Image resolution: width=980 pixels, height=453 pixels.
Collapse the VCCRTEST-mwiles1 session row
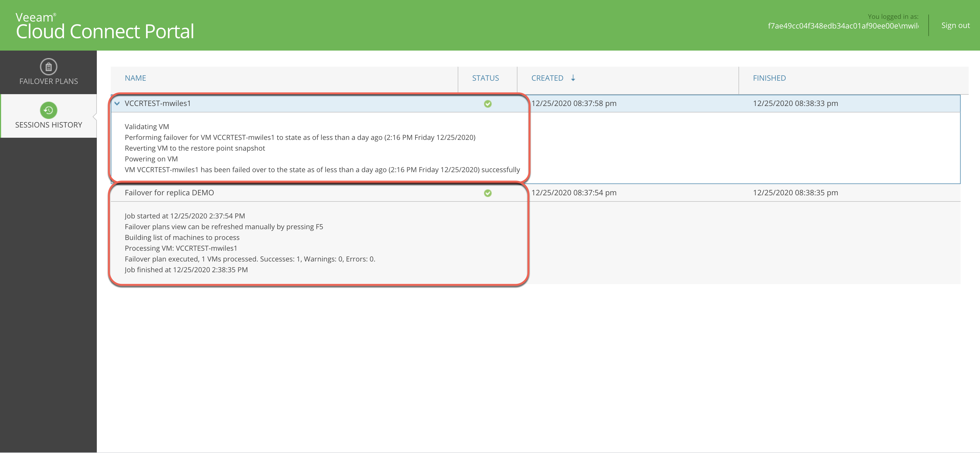coord(117,104)
